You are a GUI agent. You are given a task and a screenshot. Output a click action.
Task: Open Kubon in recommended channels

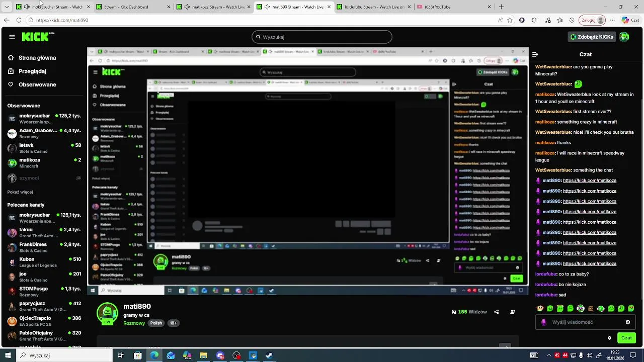click(44, 262)
